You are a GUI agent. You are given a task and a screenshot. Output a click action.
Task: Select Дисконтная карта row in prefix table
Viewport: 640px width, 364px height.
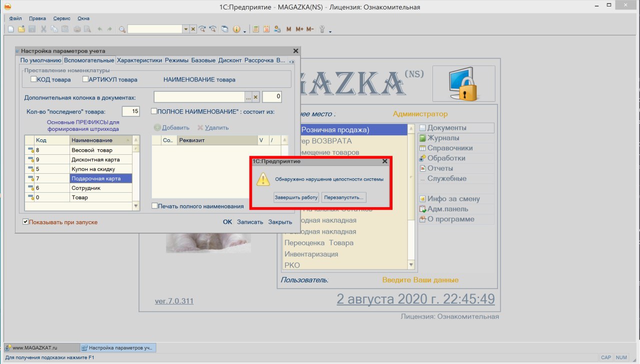[78, 159]
